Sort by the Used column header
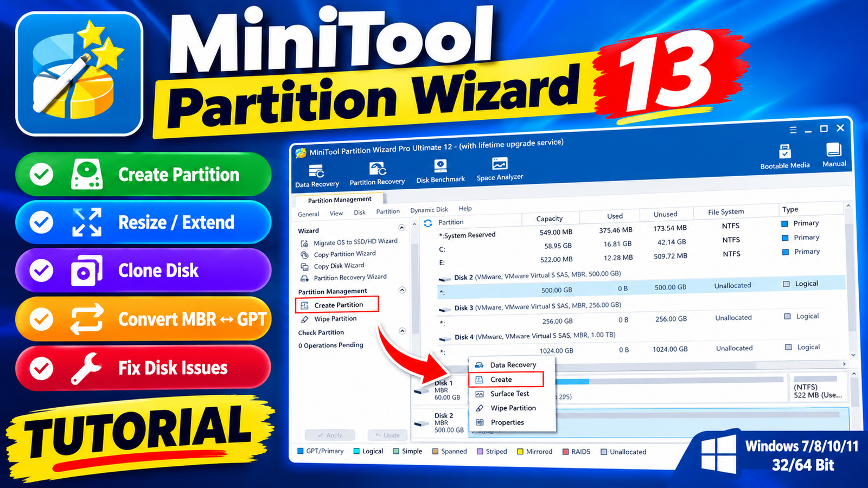Viewport: 868px width, 488px height. [x=615, y=216]
